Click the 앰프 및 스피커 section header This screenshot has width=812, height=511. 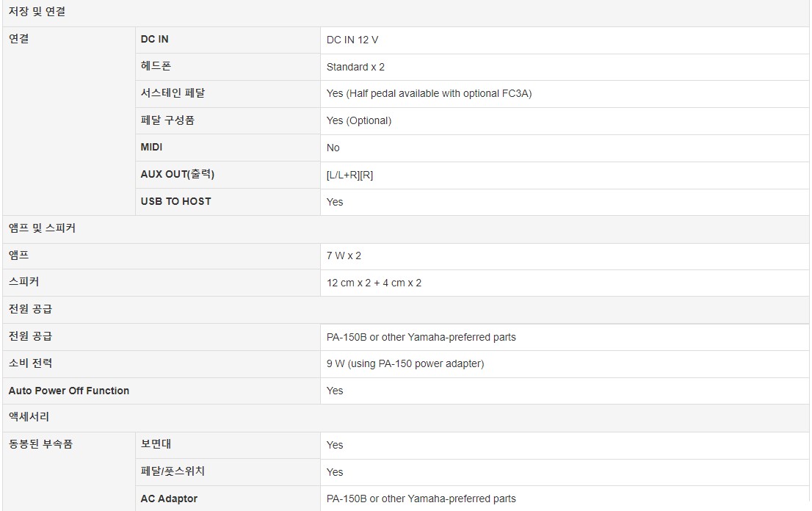pos(42,228)
